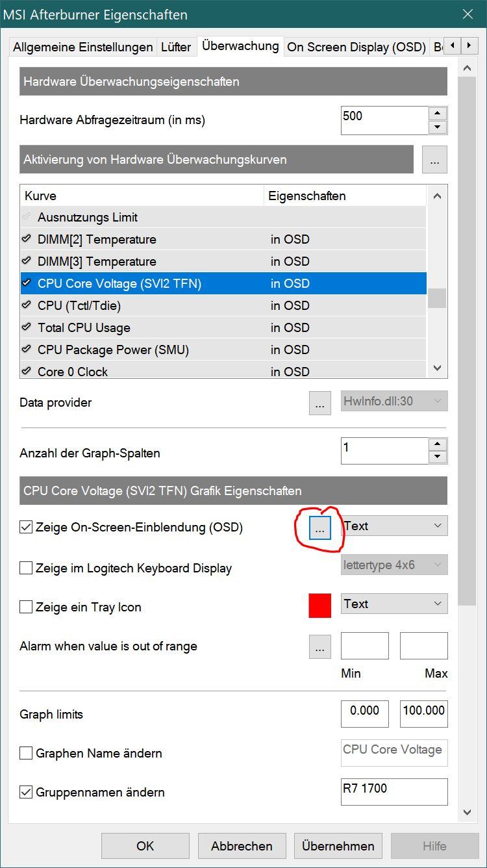Open options next to Aktivierung von Hardware Überwachungskurven

(434, 160)
